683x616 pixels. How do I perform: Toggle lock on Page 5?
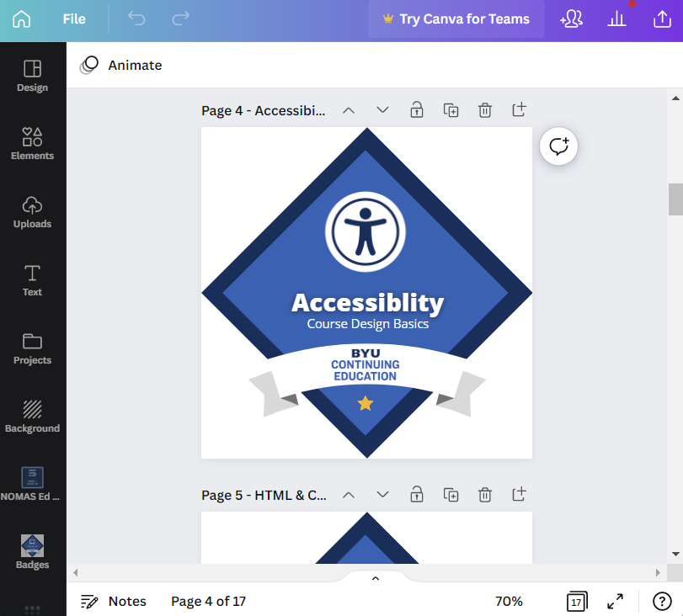coord(416,494)
